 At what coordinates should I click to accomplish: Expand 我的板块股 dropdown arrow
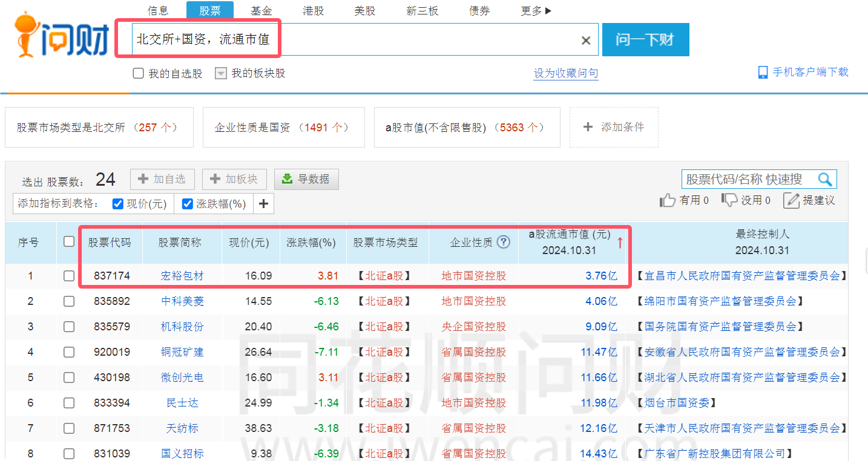point(221,73)
